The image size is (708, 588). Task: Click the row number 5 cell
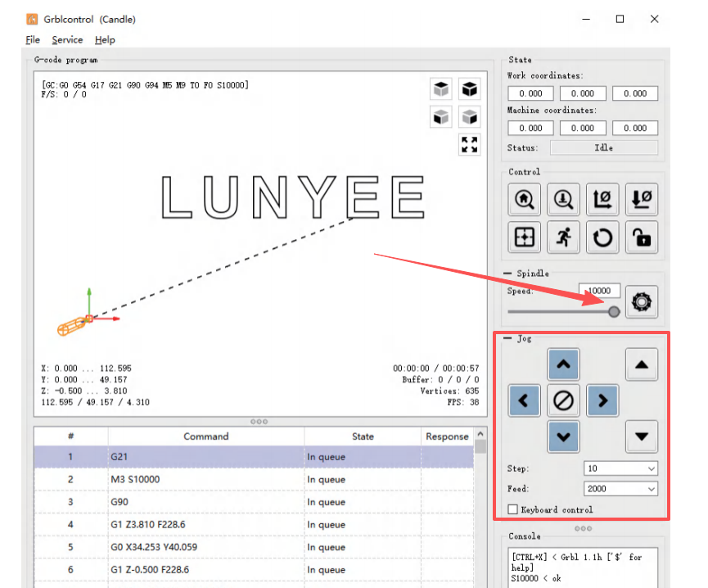click(x=71, y=547)
